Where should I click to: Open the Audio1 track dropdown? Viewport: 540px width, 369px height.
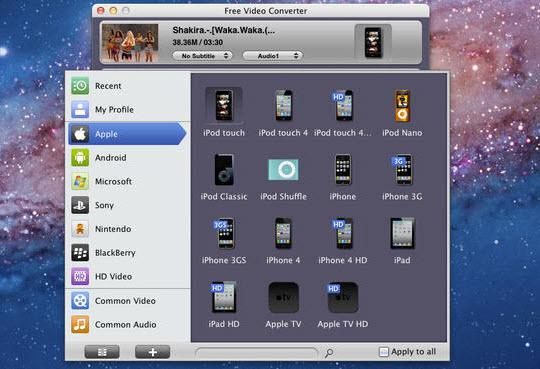(273, 56)
